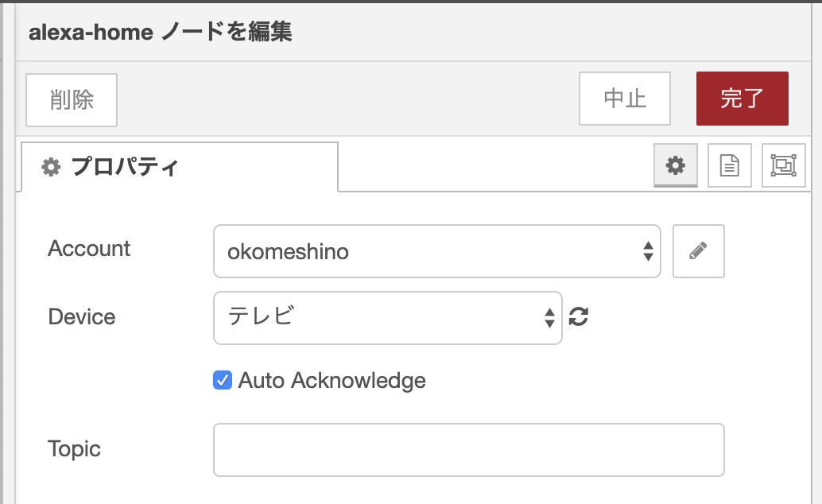Click the Auto Acknowledge label text
Screen dimensions: 822x504
tap(332, 381)
